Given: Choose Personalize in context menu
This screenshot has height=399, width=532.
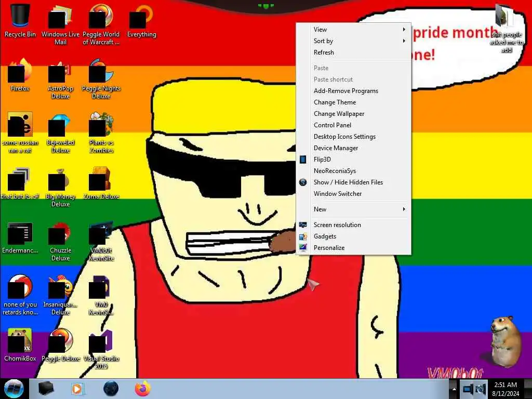Looking at the screenshot, I should (x=353, y=248).
